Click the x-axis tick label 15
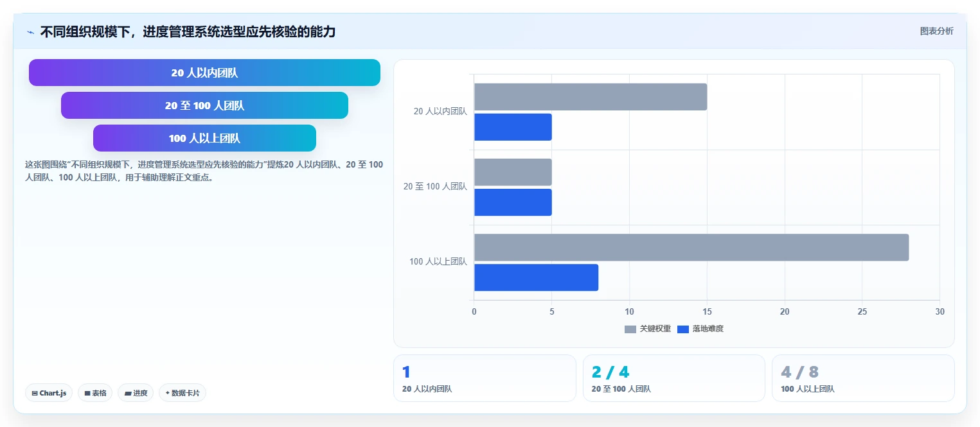Image resolution: width=980 pixels, height=427 pixels. [707, 311]
